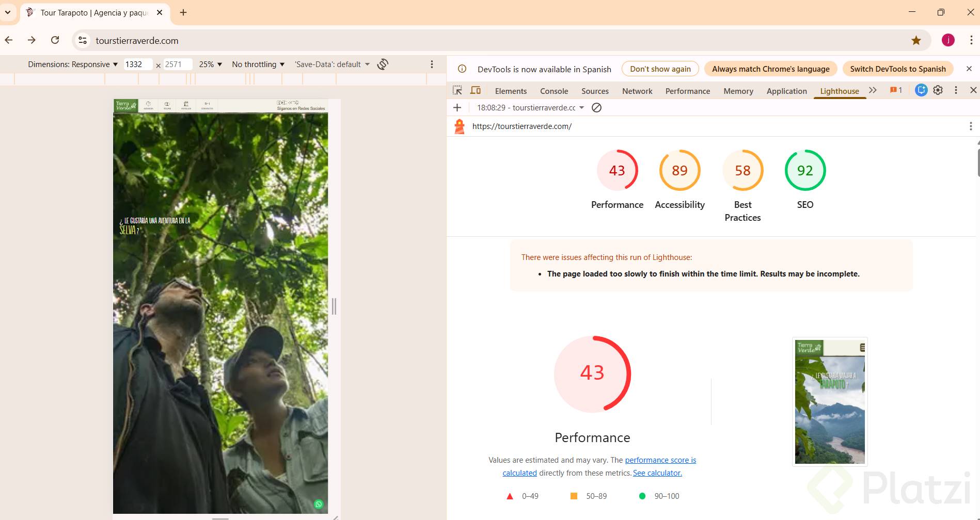Rotate the device viewport orientation
The height and width of the screenshot is (520, 980).
pos(383,64)
